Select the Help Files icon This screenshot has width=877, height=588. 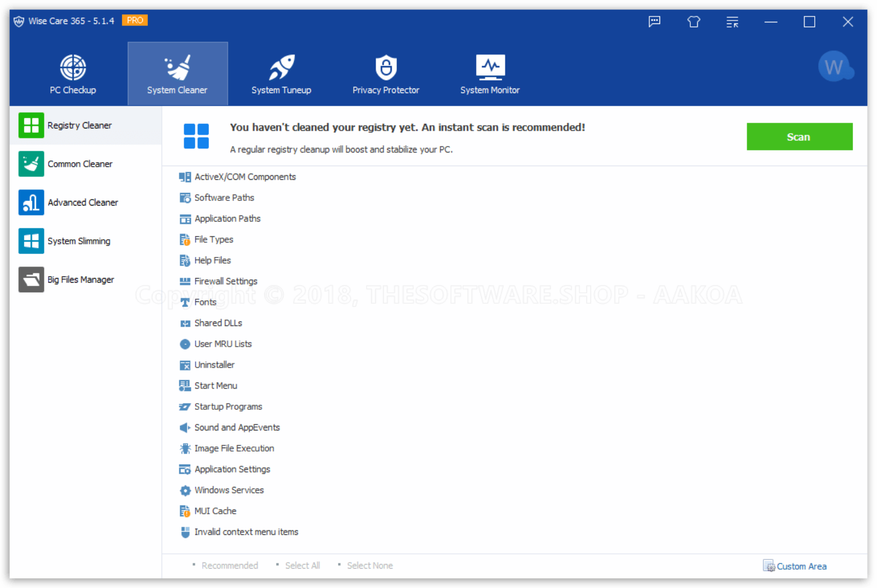coord(185,260)
